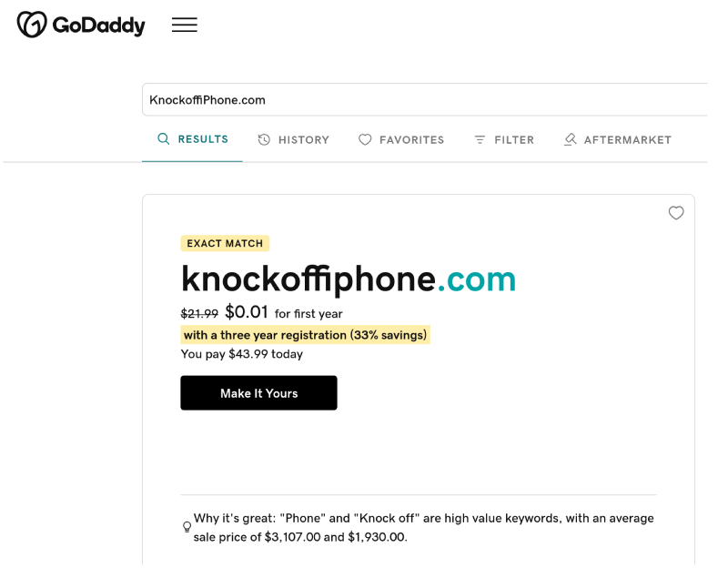
Task: Click the Aftermarket gavel icon
Action: pyautogui.click(x=571, y=140)
